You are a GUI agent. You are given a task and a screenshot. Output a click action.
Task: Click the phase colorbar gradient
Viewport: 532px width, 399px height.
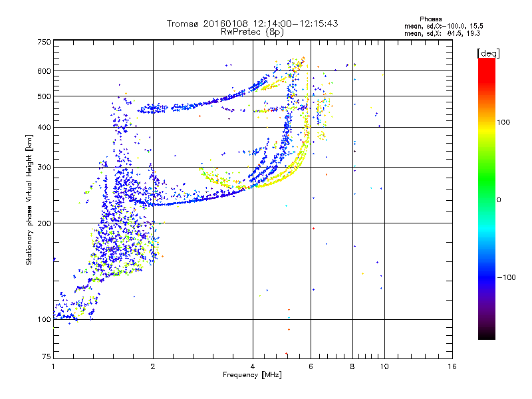tap(487, 198)
